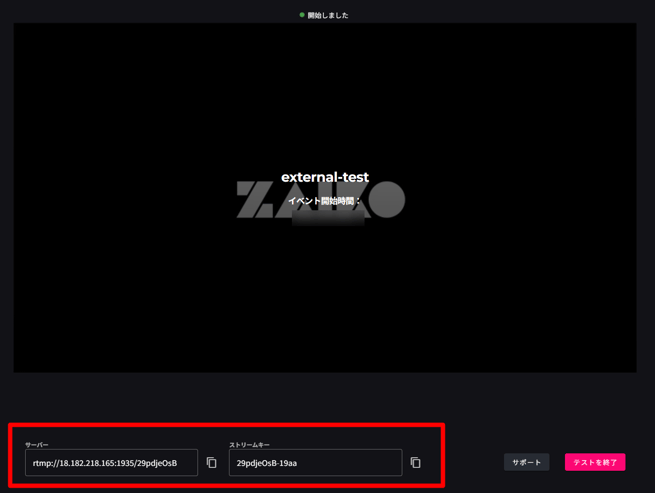Click the 開始しました status text
The width and height of the screenshot is (655, 493).
pyautogui.click(x=328, y=15)
